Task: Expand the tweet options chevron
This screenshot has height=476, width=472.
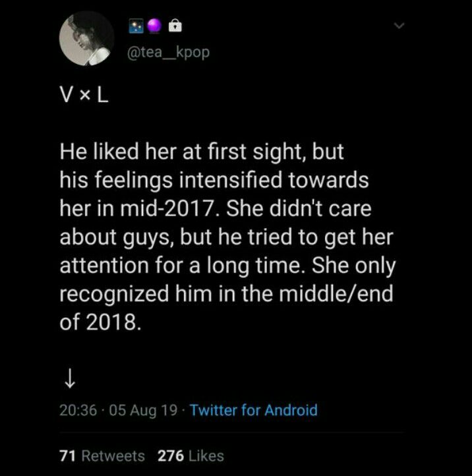Action: (x=399, y=26)
